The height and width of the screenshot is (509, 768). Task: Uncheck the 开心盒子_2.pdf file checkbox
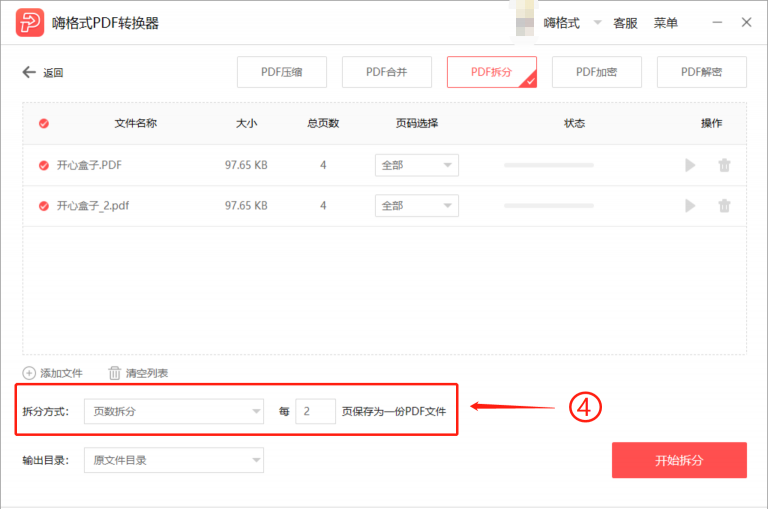(44, 206)
